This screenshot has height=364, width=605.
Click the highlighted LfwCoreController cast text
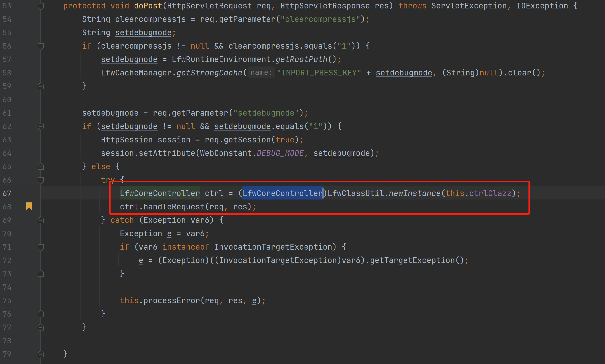(x=282, y=193)
